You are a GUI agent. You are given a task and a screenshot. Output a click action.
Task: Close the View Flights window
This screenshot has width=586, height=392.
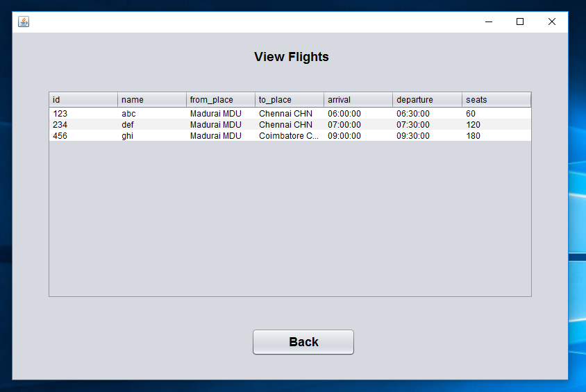(551, 22)
